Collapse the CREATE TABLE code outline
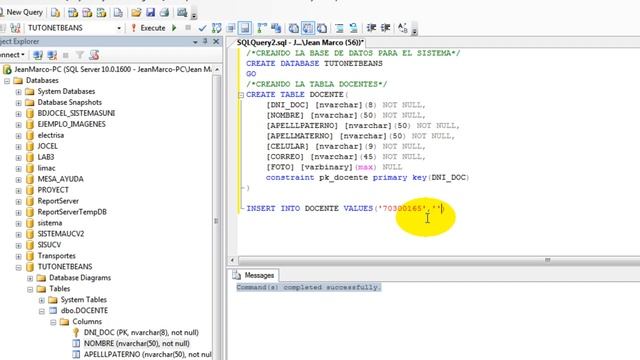 pos(241,95)
